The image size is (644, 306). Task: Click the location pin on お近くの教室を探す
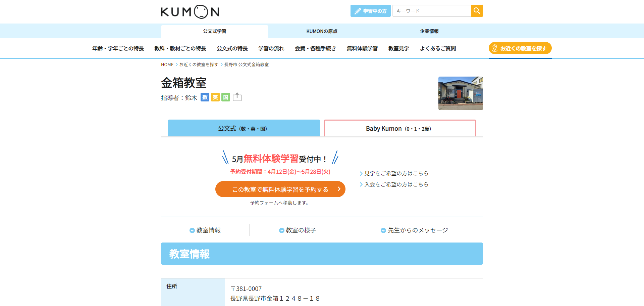(x=495, y=48)
